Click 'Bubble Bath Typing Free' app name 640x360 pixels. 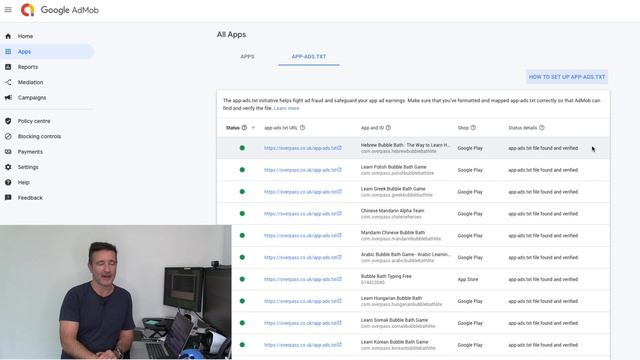tap(386, 276)
